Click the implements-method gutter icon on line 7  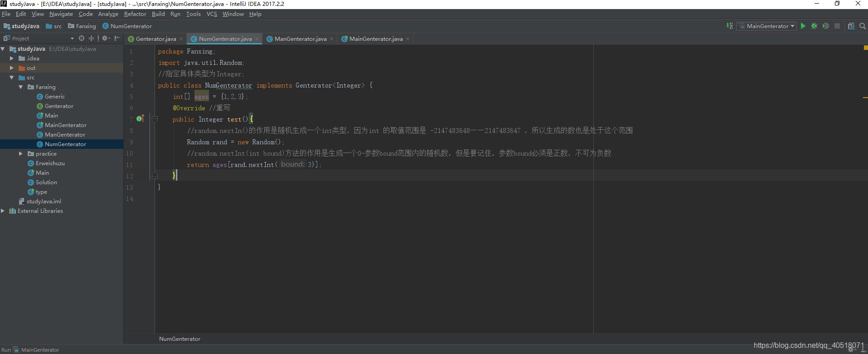tap(140, 119)
